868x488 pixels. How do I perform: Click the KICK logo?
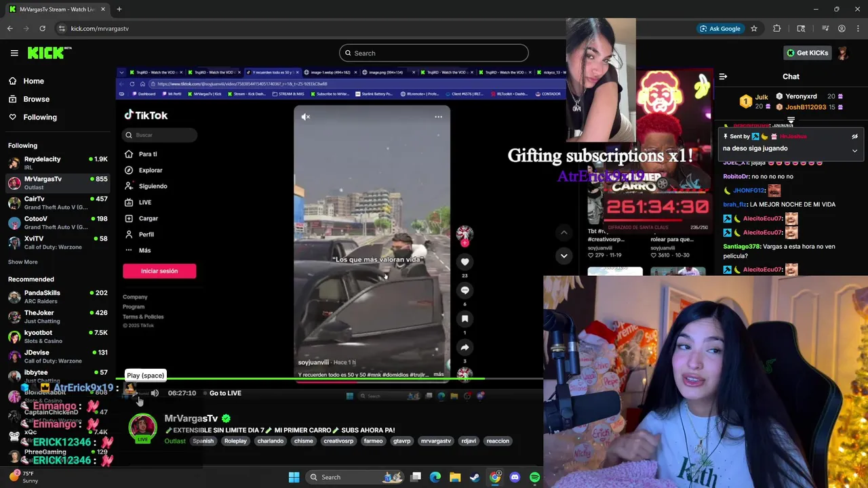coord(49,53)
